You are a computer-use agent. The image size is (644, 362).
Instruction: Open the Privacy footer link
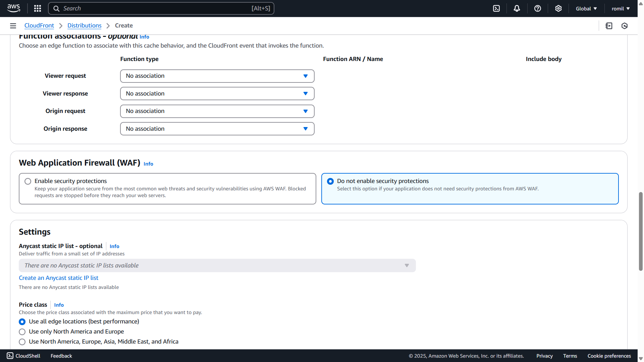tap(544, 356)
